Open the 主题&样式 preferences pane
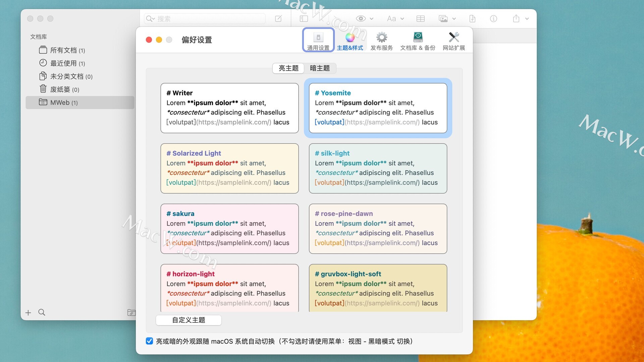 coord(350,41)
